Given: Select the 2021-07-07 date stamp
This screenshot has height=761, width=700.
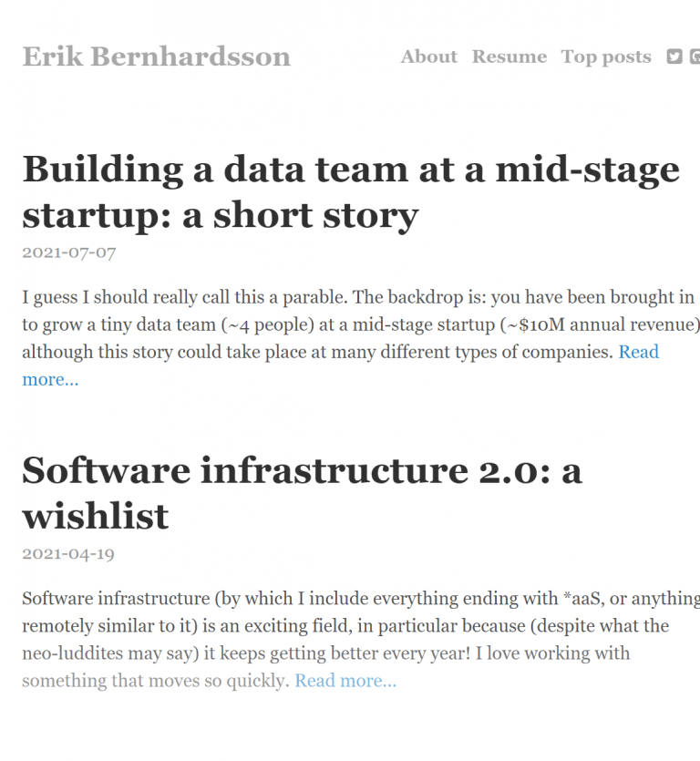Looking at the screenshot, I should [68, 252].
